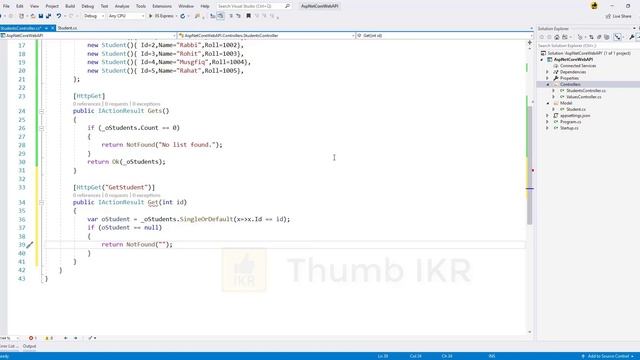The image size is (640, 360).
Task: Switch to the Student.cs tab
Action: point(67,28)
